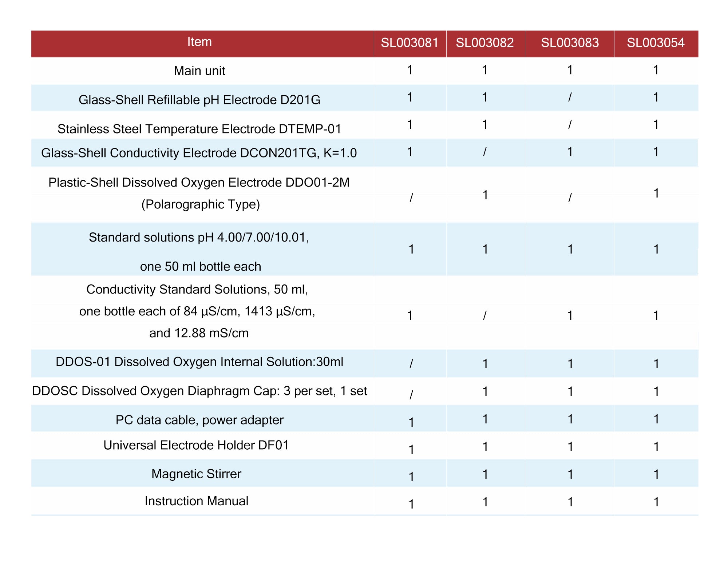Click the (Polarographic Type) text
The image size is (728, 570).
(x=201, y=204)
